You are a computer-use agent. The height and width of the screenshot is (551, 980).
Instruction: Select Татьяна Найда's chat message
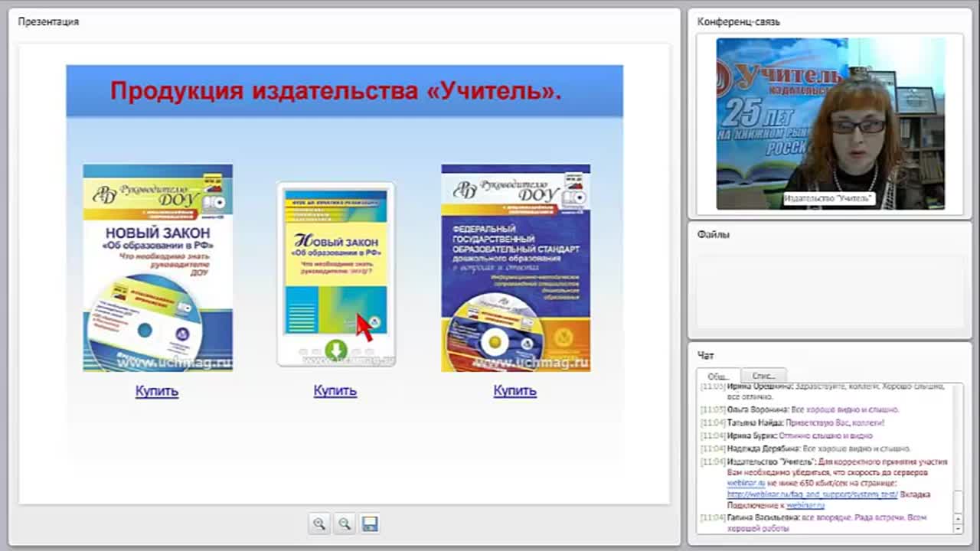[x=792, y=422]
